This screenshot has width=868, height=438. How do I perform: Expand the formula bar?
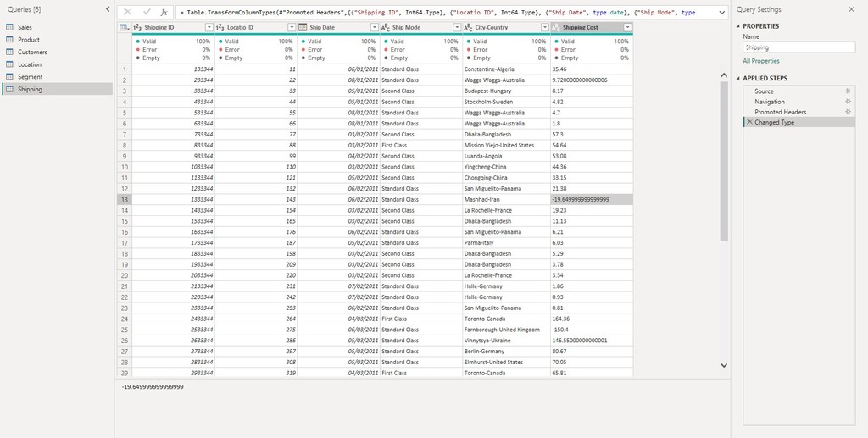pos(722,12)
